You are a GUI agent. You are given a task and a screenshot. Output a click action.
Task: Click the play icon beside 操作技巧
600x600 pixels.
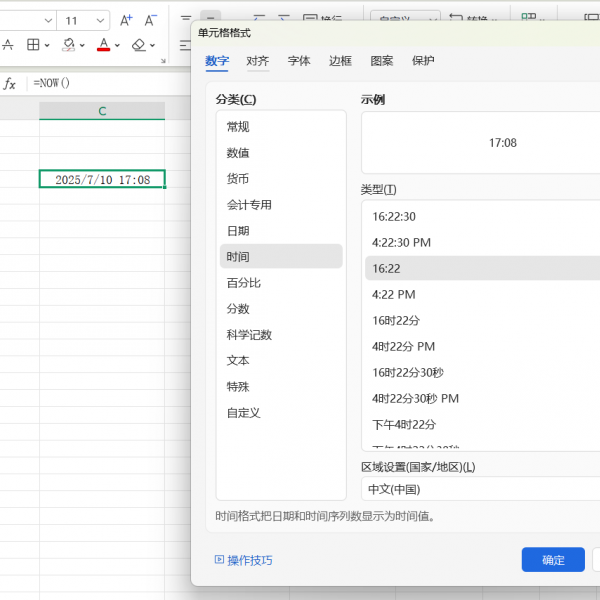pos(220,560)
